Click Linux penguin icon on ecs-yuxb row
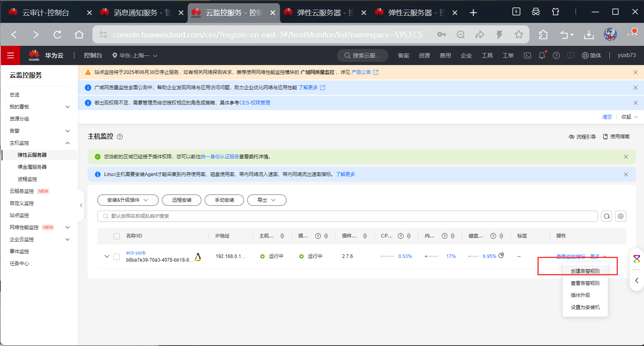 (198, 257)
